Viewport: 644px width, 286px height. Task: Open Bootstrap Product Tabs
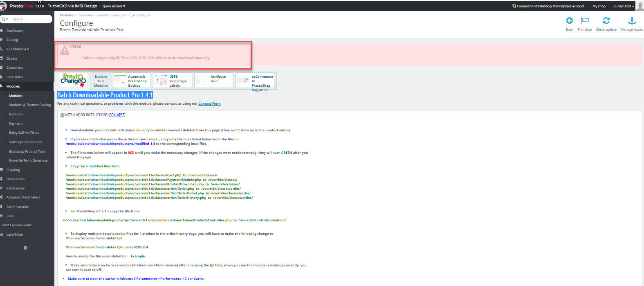coord(27,151)
